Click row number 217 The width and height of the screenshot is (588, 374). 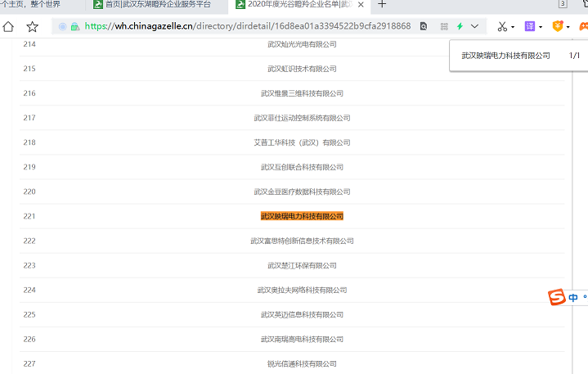coord(29,118)
